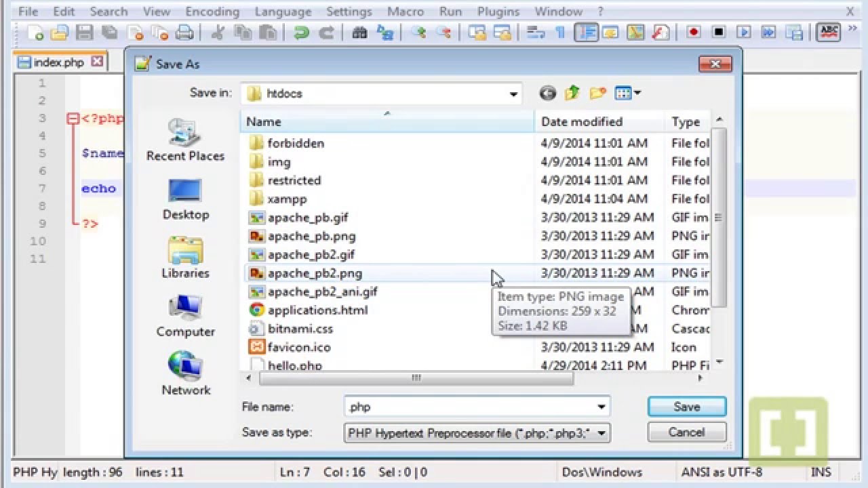Toggle the Indent guide toolbar icon

586,32
